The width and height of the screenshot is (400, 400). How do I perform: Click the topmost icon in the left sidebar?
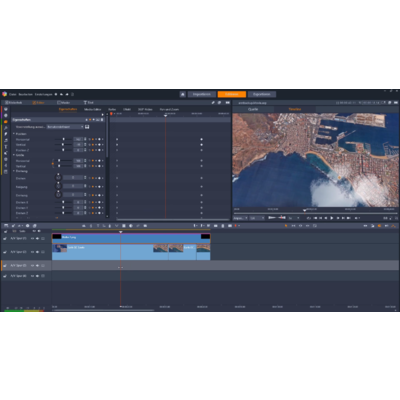[x=5, y=109]
